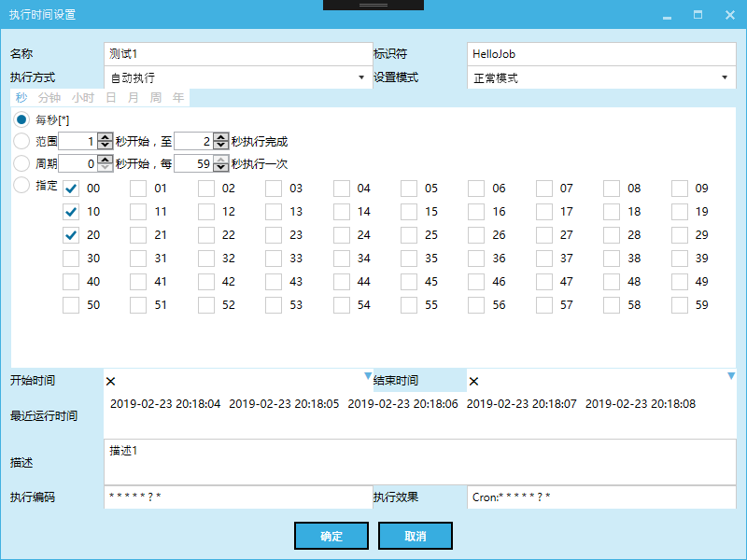
Task: Click the 标识符 field containing HelloJob
Action: [601, 54]
